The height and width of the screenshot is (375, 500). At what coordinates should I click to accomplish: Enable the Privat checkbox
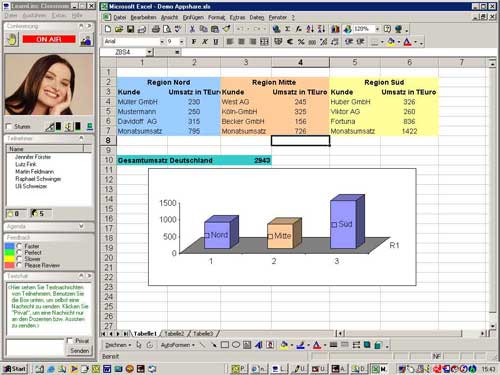click(x=70, y=340)
